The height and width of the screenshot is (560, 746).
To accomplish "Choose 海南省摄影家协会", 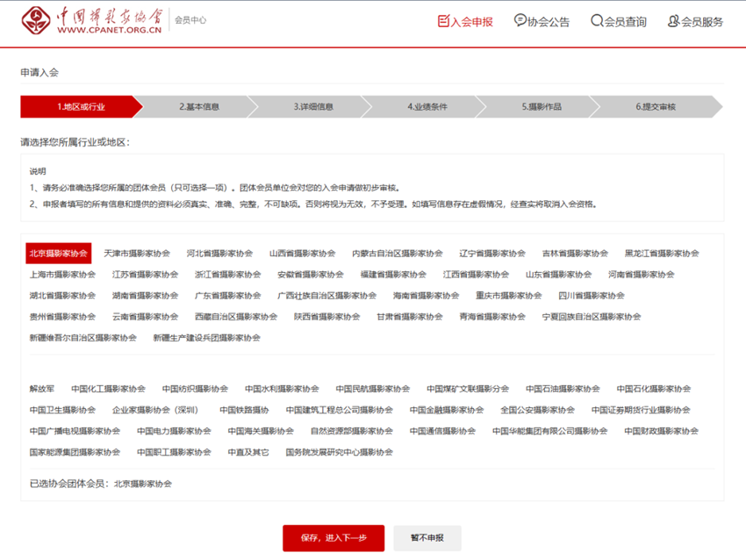I will [x=427, y=296].
